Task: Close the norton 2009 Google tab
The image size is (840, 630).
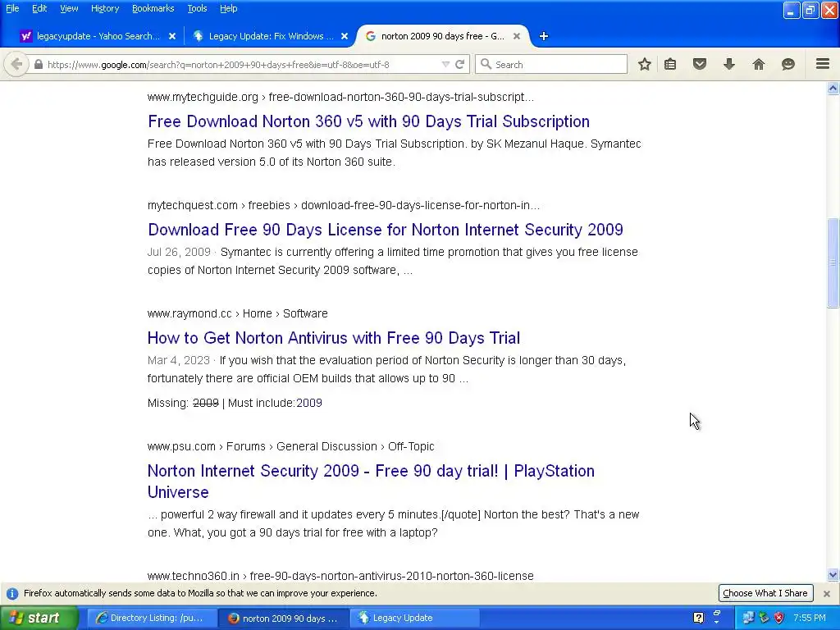Action: [517, 36]
